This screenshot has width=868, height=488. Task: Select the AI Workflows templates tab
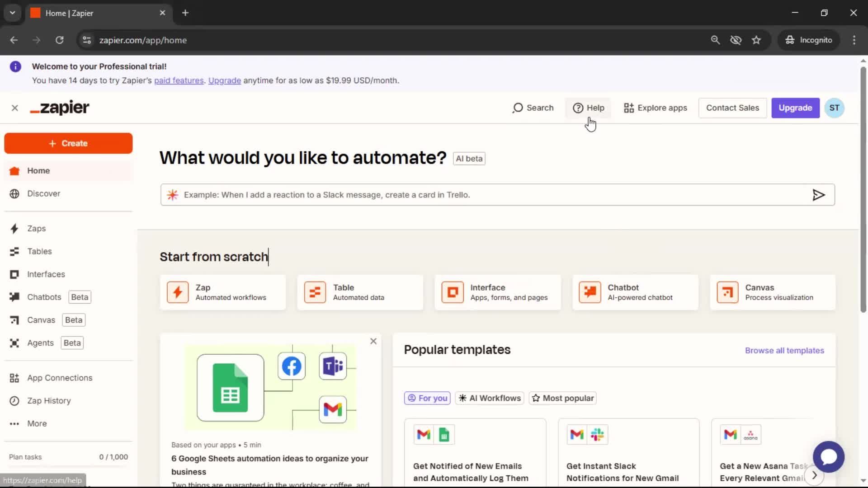(490, 398)
